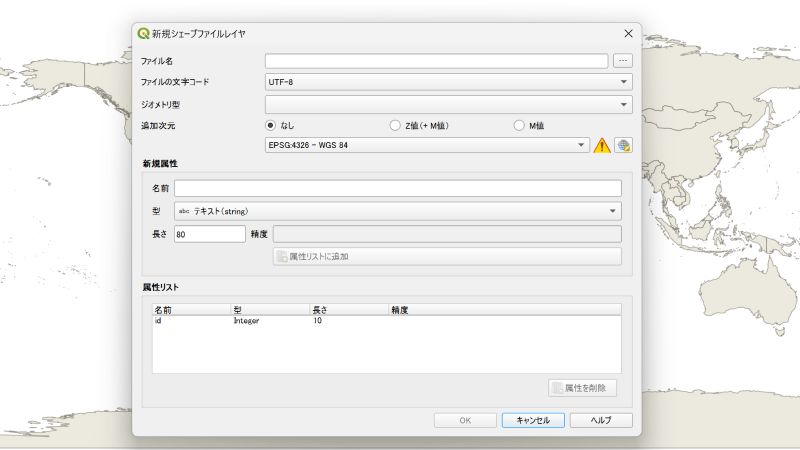The image size is (800, 450).
Task: Click the 属性リストに追加 button
Action: pos(447,257)
